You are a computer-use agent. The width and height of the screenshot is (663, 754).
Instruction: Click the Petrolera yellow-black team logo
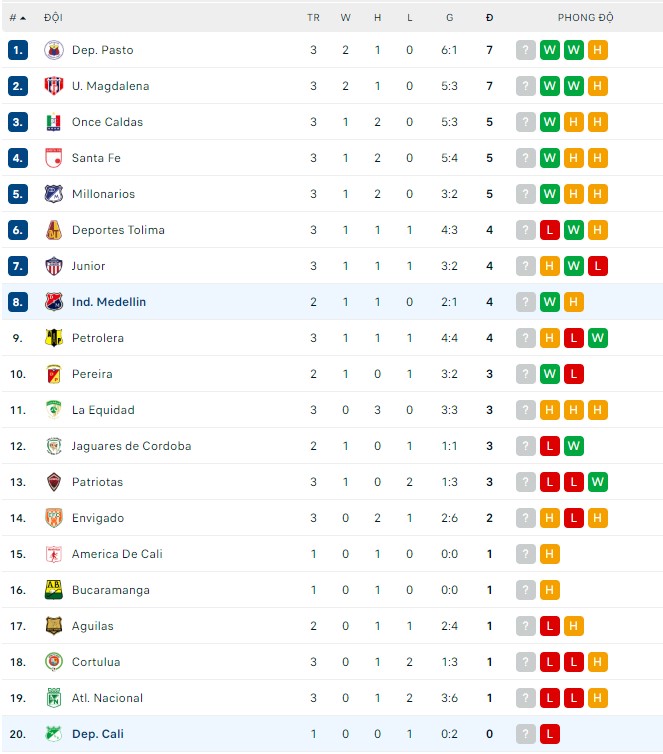click(x=54, y=338)
